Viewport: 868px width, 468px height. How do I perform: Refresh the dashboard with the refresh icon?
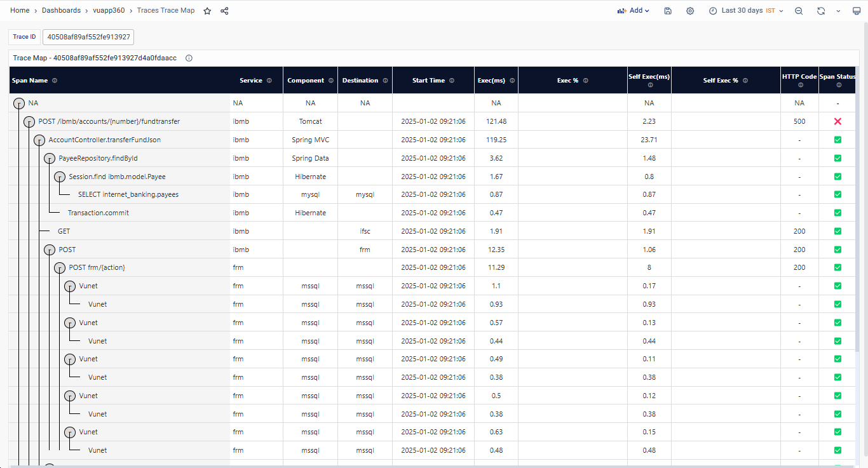[x=821, y=11]
